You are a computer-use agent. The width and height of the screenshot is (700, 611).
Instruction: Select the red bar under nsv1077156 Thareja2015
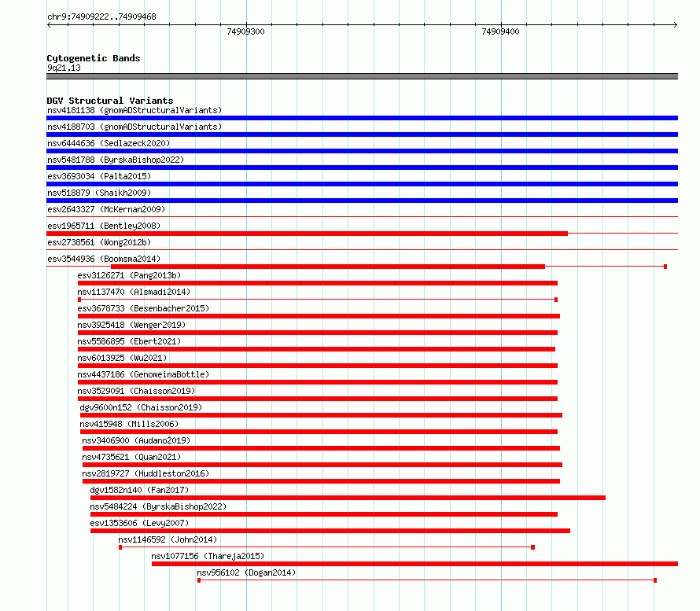[414, 564]
